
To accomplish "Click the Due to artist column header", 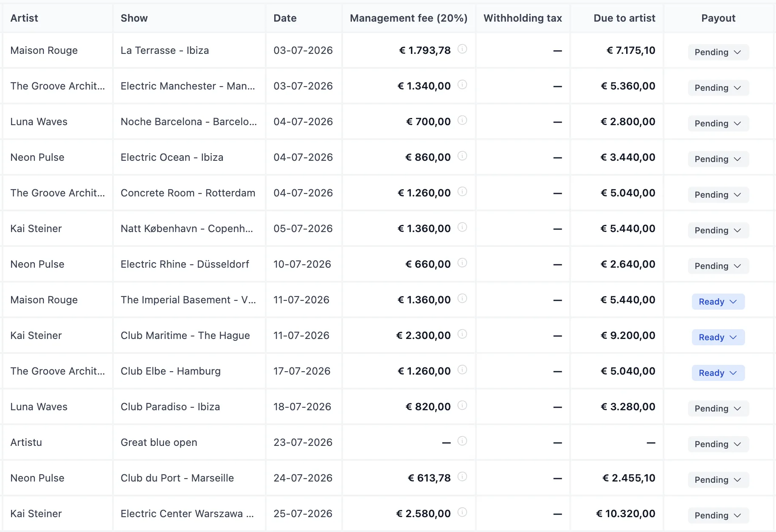I will point(624,18).
